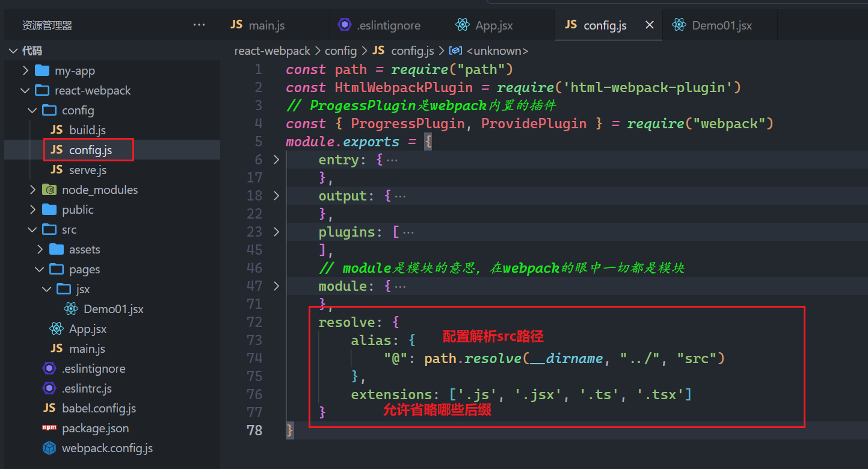Click the JS icon beside babel.config.js
Viewport: 868px width, 469px height.
click(x=49, y=408)
